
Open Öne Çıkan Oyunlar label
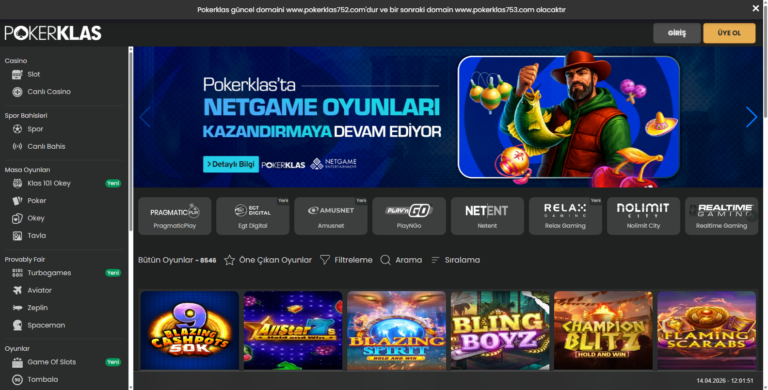275,260
